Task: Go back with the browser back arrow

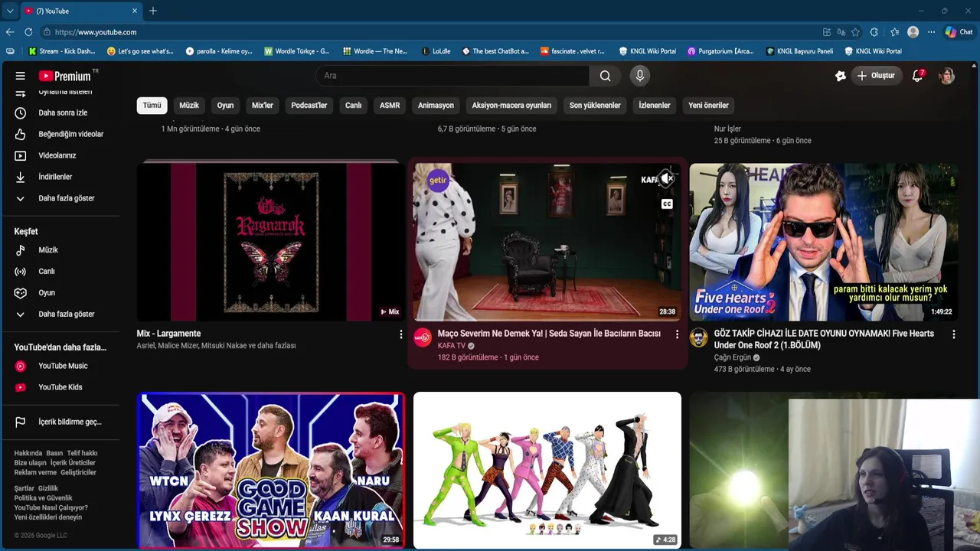Action: (x=10, y=32)
